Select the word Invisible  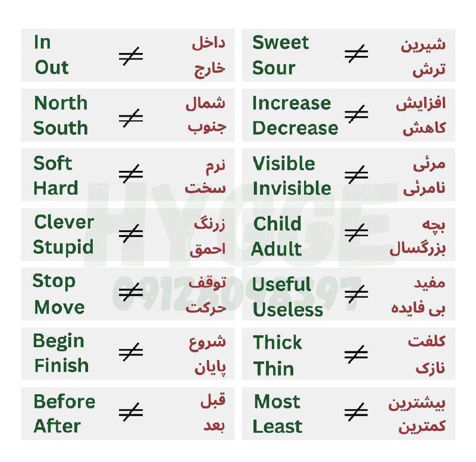pos(292,188)
